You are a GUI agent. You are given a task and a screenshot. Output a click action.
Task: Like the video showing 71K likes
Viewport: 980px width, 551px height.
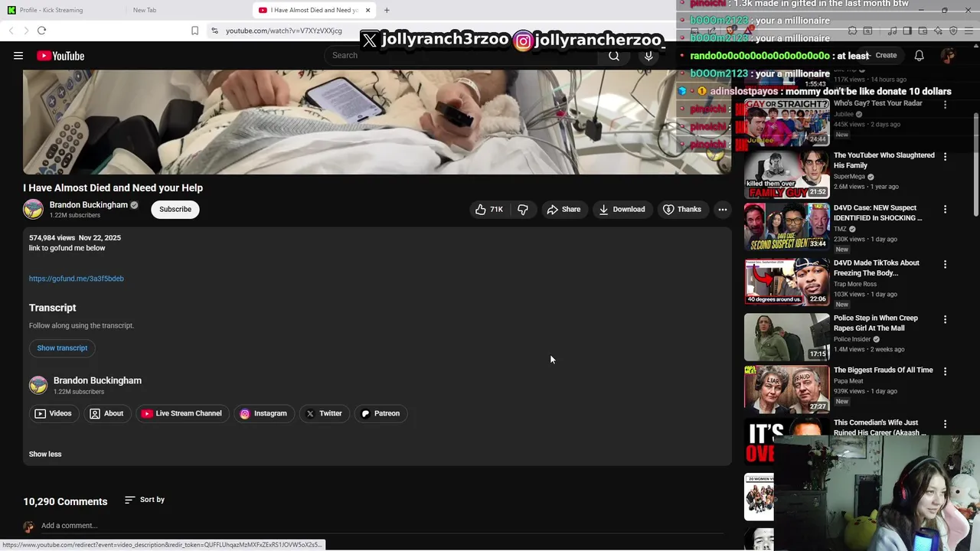pos(488,209)
